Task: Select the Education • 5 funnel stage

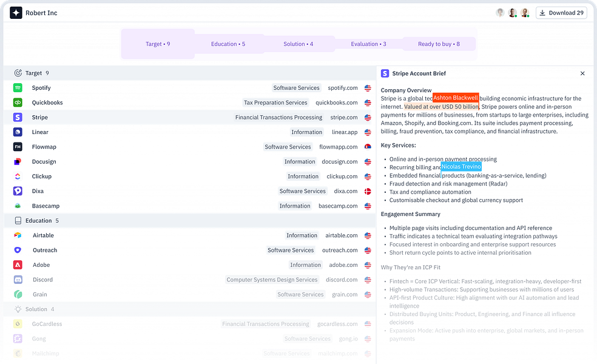Action: pos(228,44)
